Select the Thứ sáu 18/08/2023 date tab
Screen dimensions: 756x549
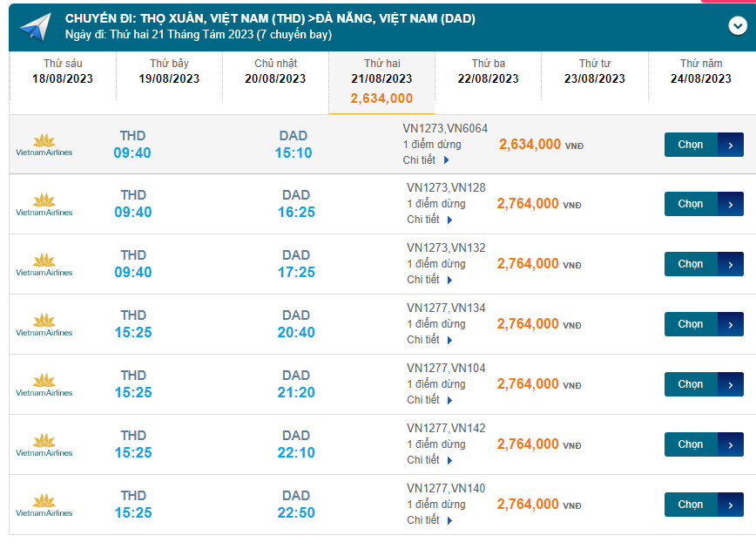click(62, 71)
